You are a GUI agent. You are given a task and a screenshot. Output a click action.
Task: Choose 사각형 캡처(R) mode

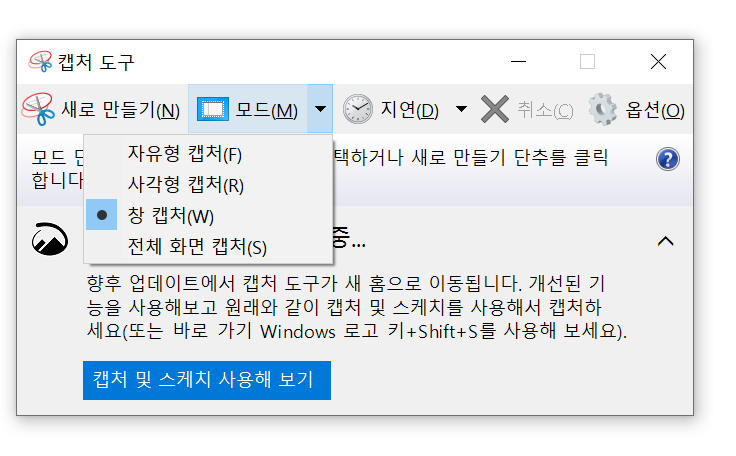[208, 185]
